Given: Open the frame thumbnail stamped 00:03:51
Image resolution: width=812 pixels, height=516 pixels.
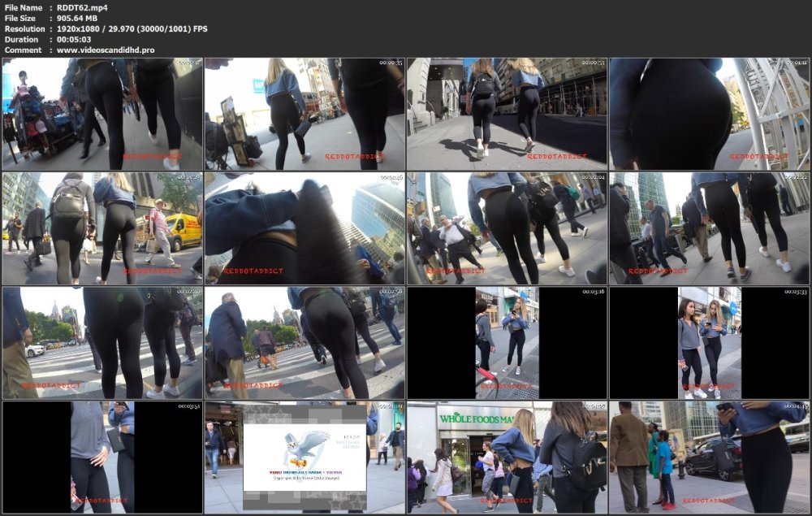Looking at the screenshot, I should (x=102, y=457).
